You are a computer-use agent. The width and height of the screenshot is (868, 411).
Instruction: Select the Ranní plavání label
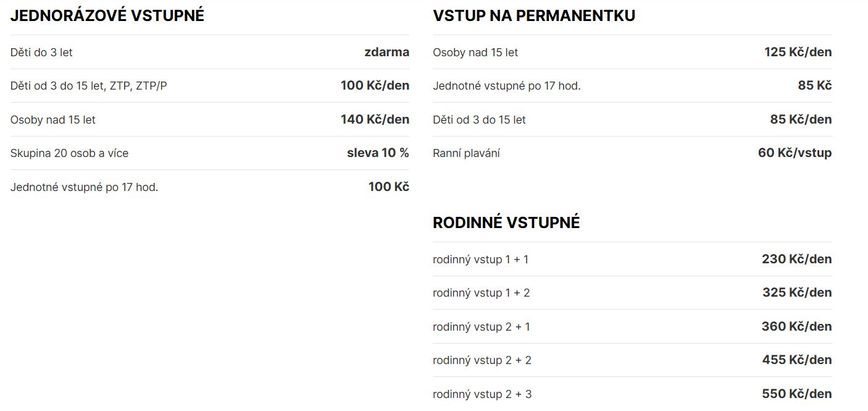coord(466,153)
